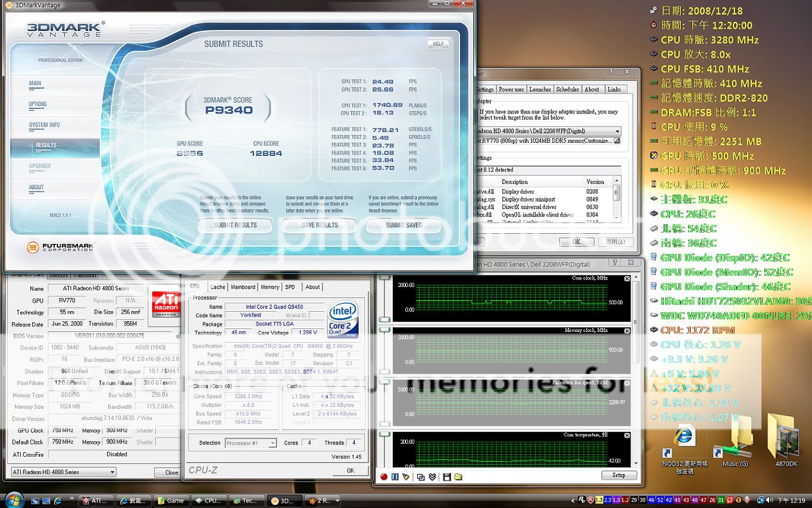Click the red record button in monitor toolbar
Viewport: 812px width, 508px height.
click(x=384, y=476)
